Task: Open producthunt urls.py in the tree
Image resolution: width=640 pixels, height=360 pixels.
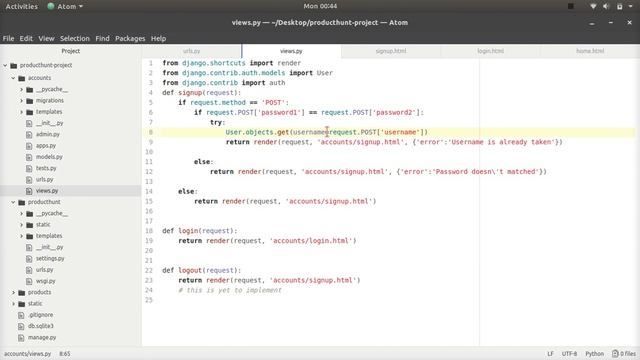Action: pyautogui.click(x=44, y=270)
